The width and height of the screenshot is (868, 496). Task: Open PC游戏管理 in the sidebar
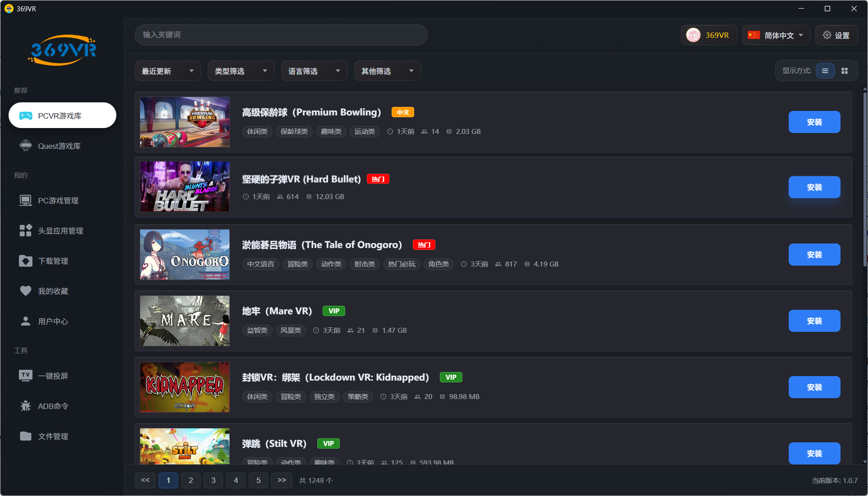[x=58, y=200]
